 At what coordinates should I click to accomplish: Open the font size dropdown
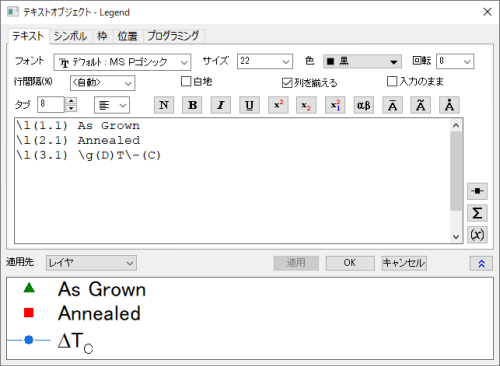click(265, 61)
